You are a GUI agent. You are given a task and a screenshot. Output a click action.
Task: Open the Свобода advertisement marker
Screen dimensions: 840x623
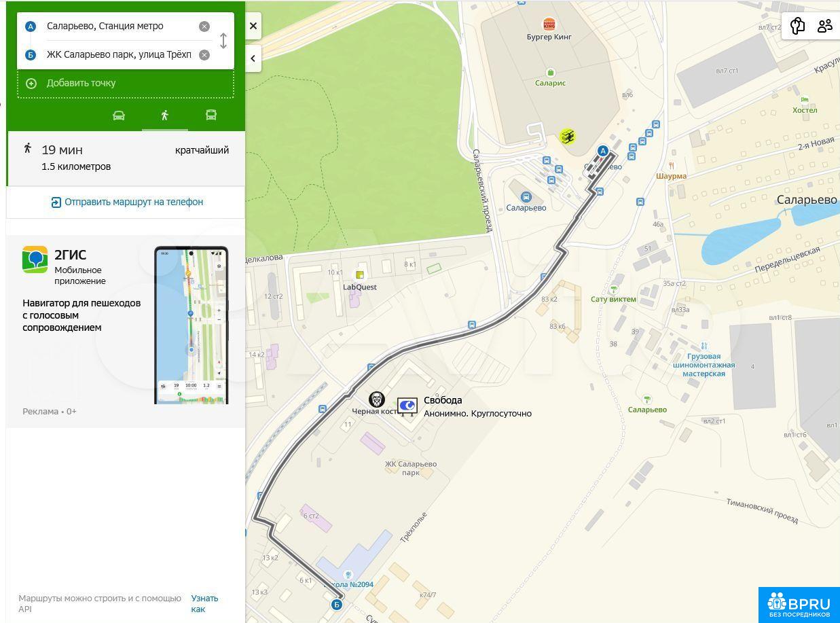pos(407,406)
